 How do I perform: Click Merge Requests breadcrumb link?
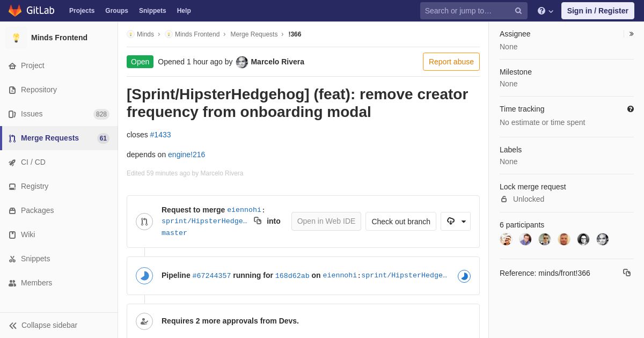[x=254, y=34]
